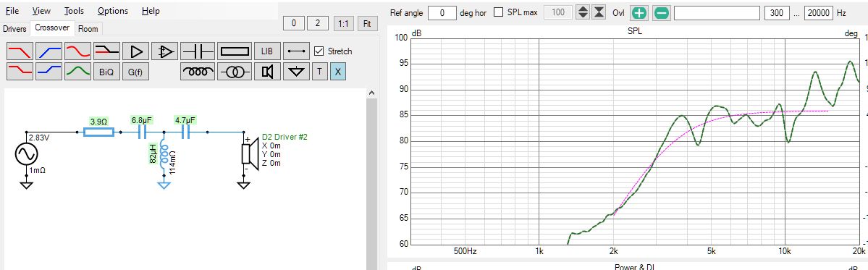Select the 4.7µF capacitor in the schematic

click(x=185, y=132)
